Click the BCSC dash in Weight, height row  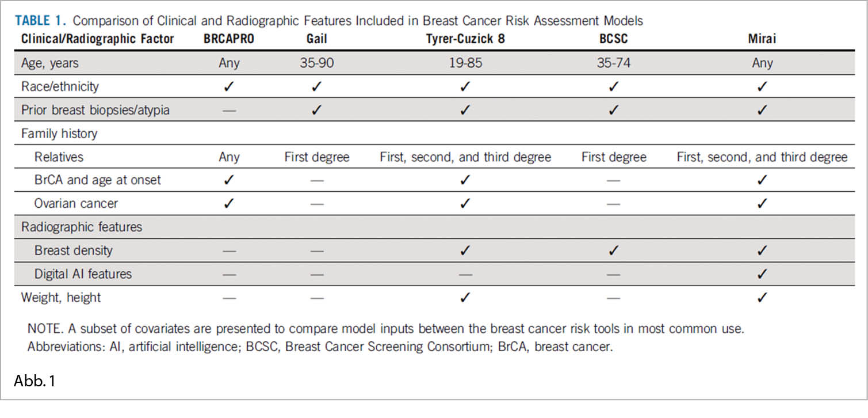(x=613, y=298)
